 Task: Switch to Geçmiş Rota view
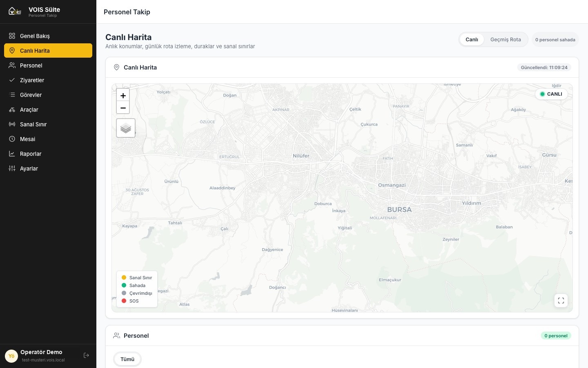pos(506,40)
